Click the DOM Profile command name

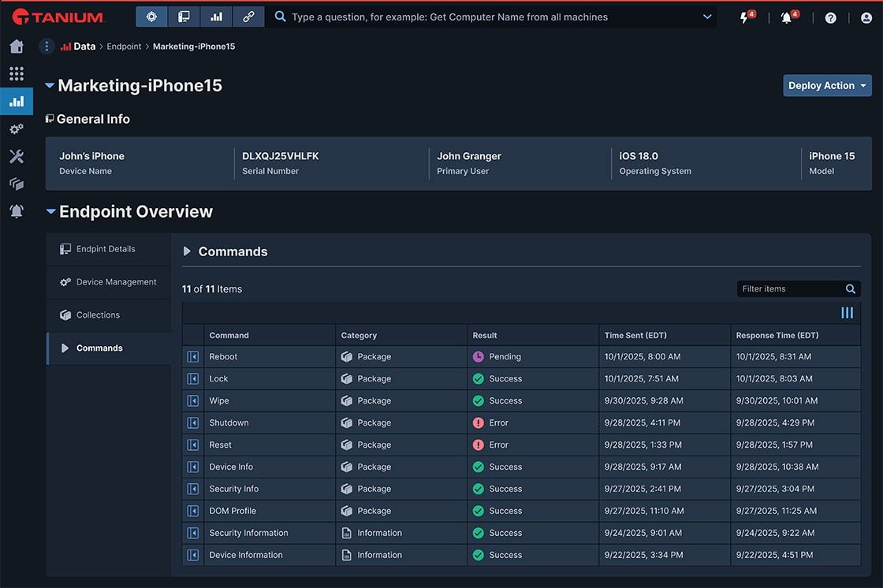coord(233,510)
